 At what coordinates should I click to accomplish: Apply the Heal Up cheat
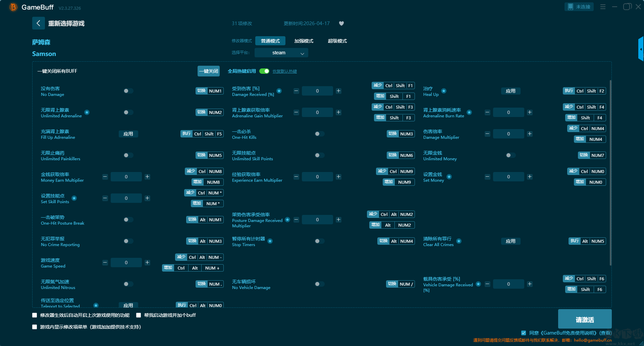[x=511, y=91]
